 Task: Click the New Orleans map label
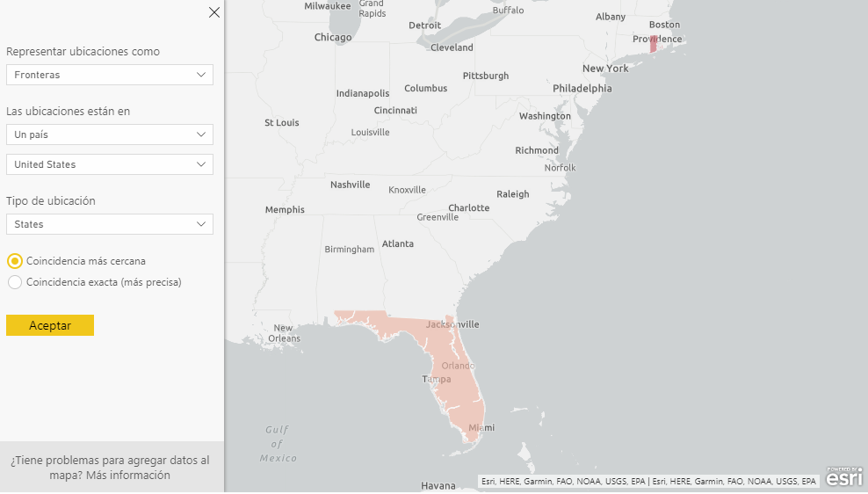(x=284, y=333)
